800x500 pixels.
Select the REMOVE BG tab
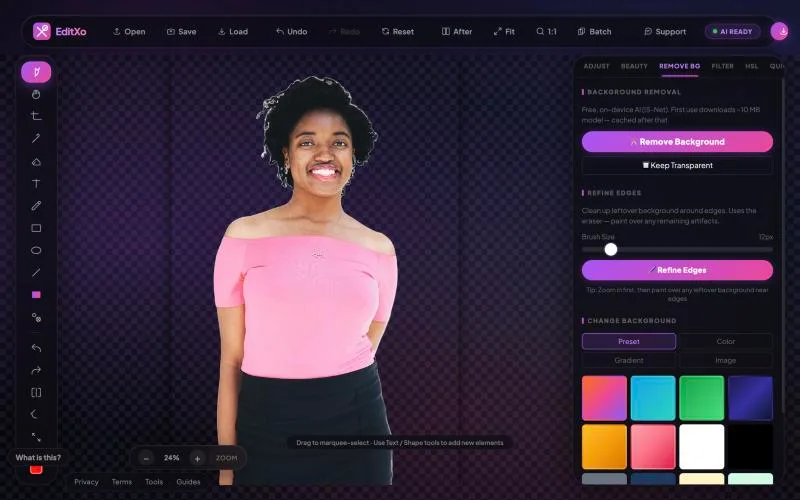[680, 66]
